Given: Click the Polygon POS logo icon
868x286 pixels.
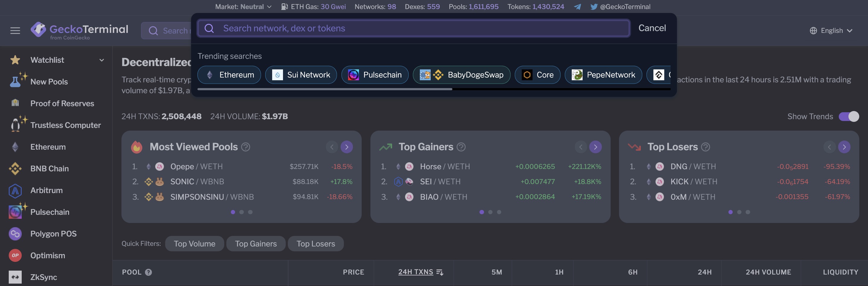Looking at the screenshot, I should click(15, 234).
